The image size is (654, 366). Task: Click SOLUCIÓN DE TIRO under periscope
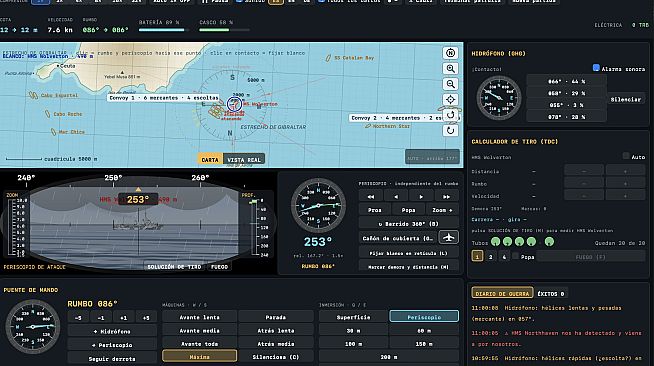(x=174, y=266)
